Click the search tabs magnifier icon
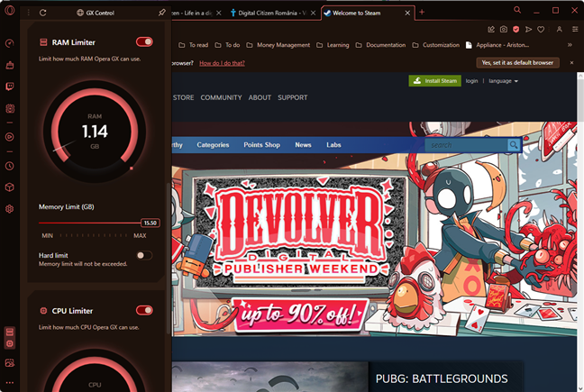The width and height of the screenshot is (584, 392). 517,10
